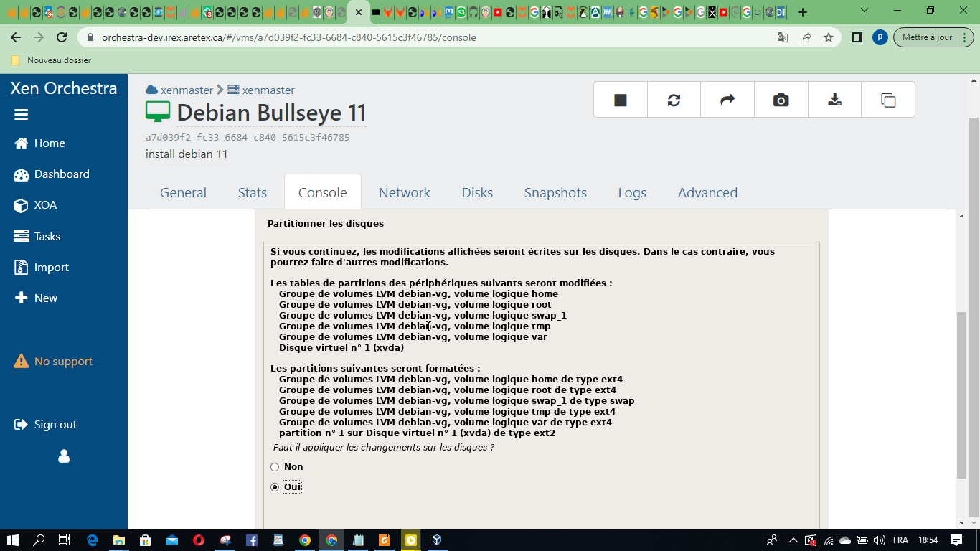
Task: Edit the VM name Debian Bullseye 11
Action: pyautogui.click(x=271, y=113)
